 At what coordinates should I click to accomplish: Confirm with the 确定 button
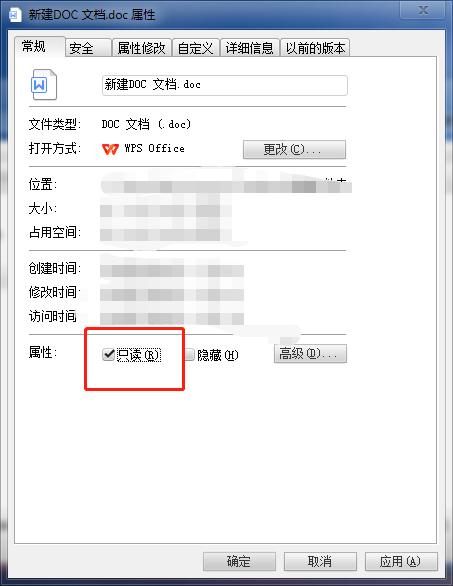point(239,561)
